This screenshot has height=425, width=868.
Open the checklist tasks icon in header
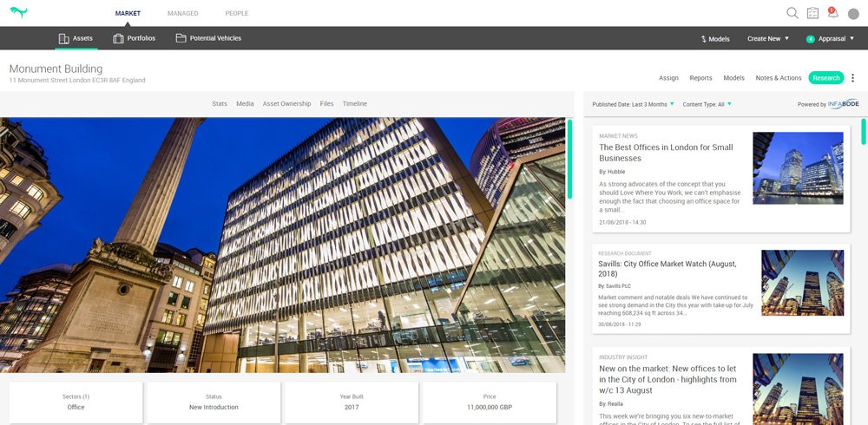coord(812,13)
